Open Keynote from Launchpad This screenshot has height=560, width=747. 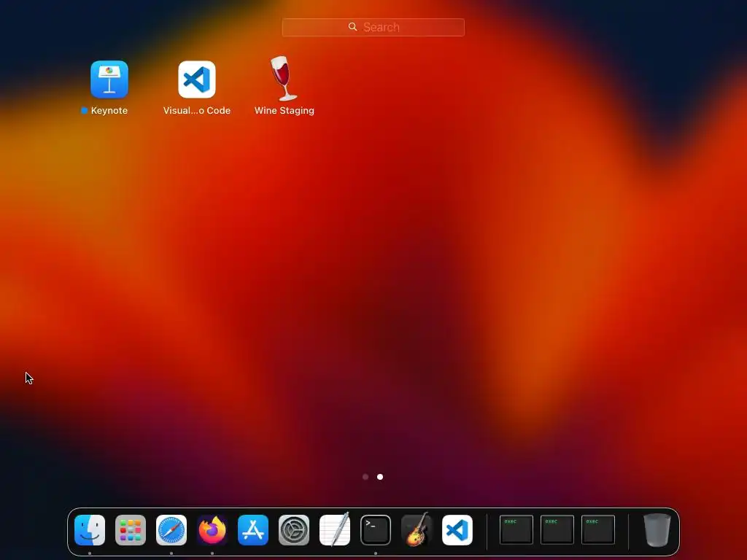click(109, 79)
